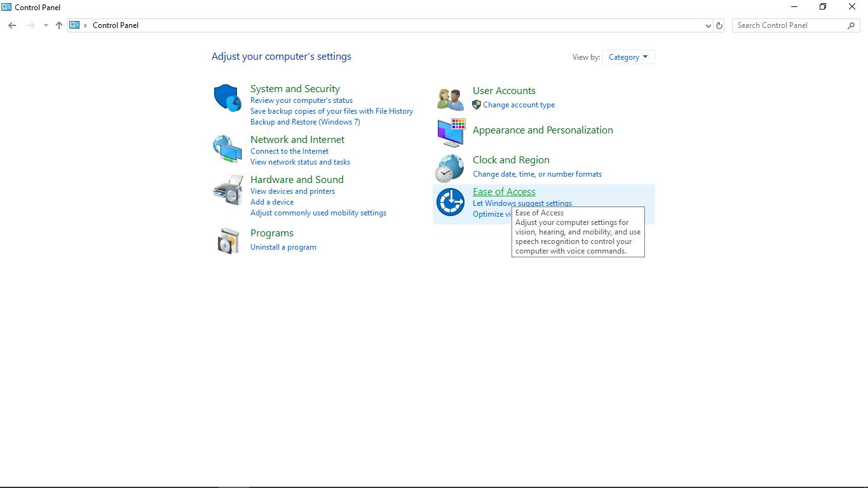Select Control Panel breadcrumb in address bar
This screenshot has height=488, width=868.
point(116,25)
